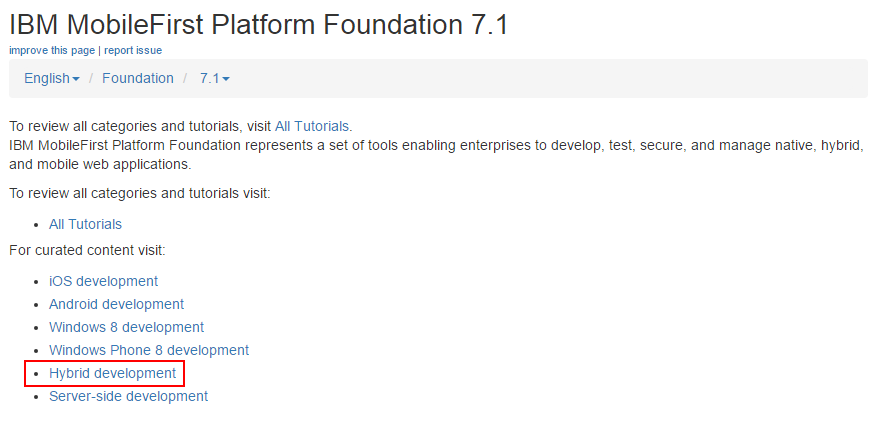Viewport: 873px width, 421px height.
Task: Select the Windows 8 development link
Action: (x=126, y=327)
